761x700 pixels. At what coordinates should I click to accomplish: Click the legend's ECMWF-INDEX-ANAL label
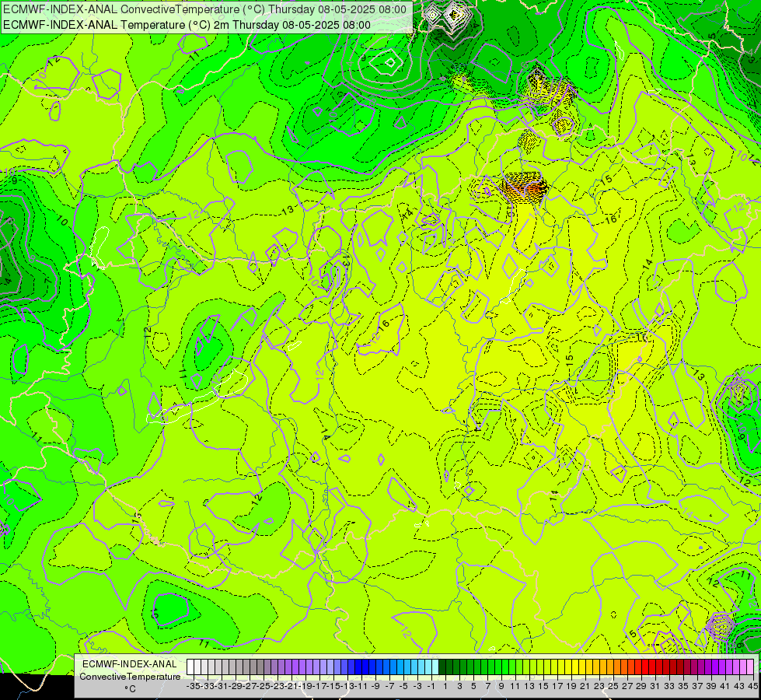click(x=129, y=664)
